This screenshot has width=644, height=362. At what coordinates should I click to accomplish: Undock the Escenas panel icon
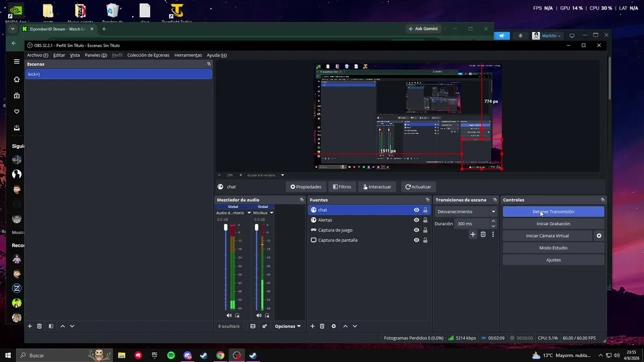[x=209, y=64]
